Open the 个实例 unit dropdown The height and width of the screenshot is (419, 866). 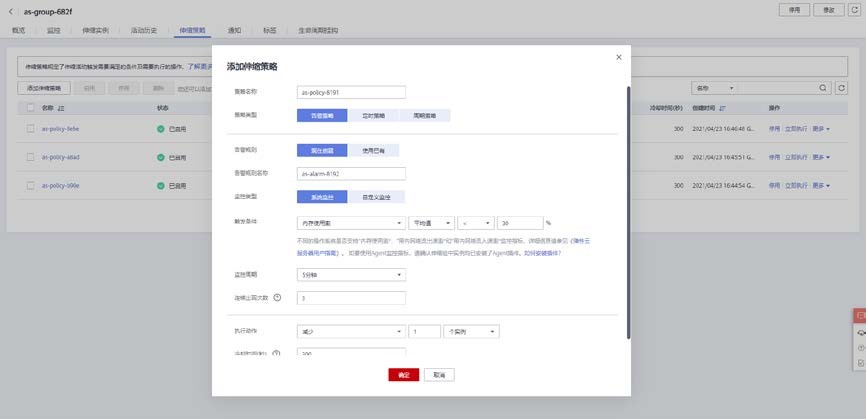point(471,332)
